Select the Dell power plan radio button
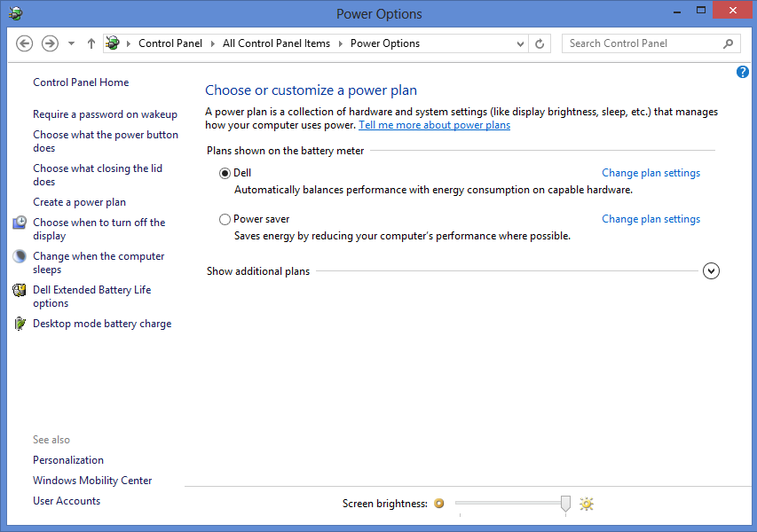This screenshot has height=532, width=757. click(225, 173)
